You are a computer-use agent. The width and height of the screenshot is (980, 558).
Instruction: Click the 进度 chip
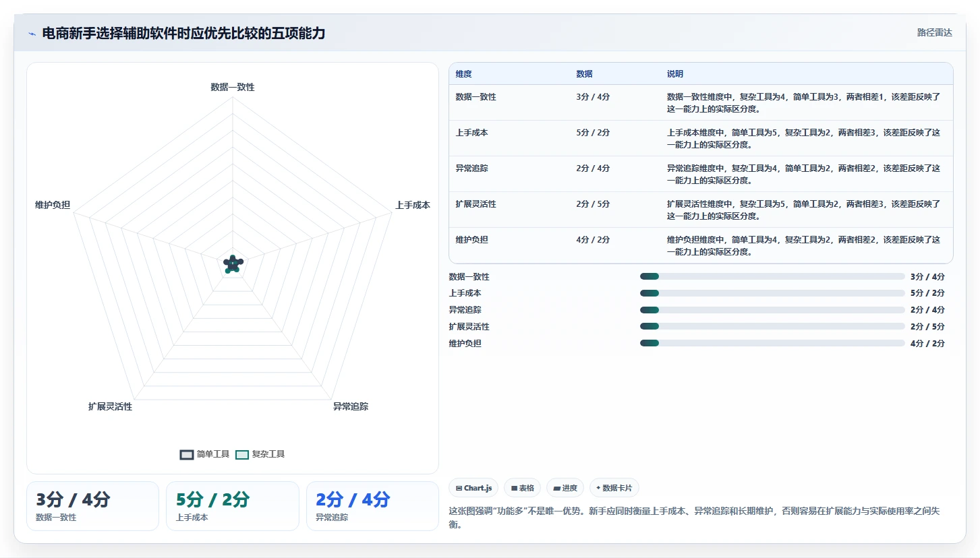565,488
